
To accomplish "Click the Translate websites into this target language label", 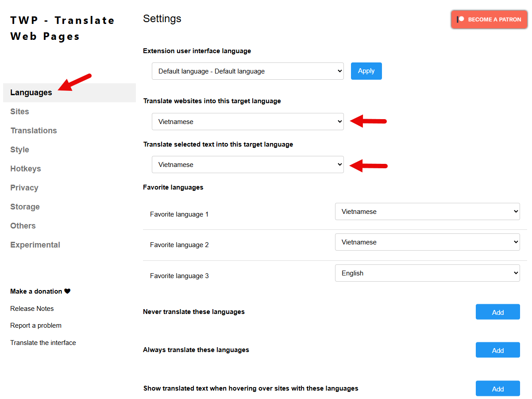I will pos(212,101).
